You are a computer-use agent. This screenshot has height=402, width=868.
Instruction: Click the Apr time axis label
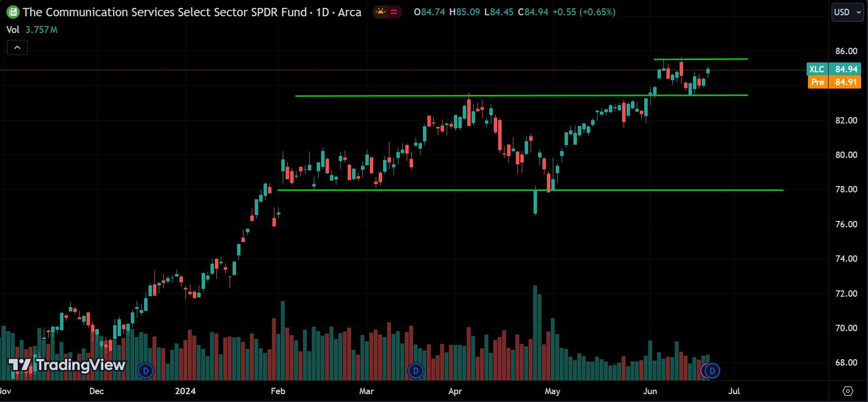click(455, 391)
